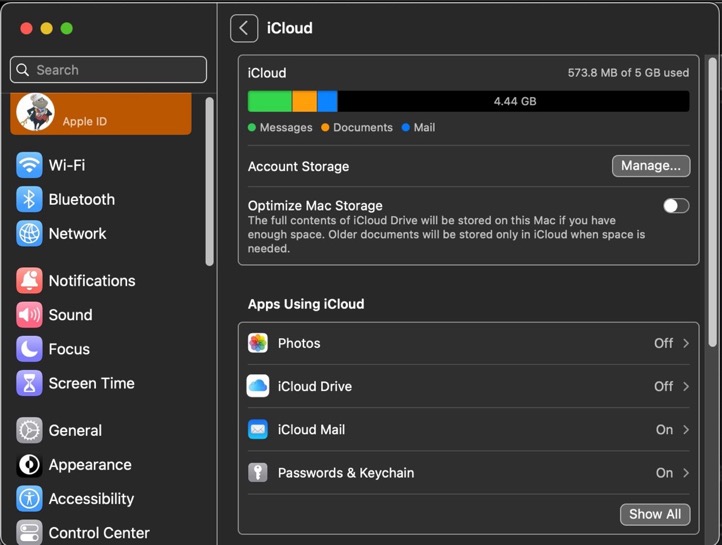Click the sidebar vertical scrollbar
This screenshot has height=545, width=722.
(x=210, y=181)
